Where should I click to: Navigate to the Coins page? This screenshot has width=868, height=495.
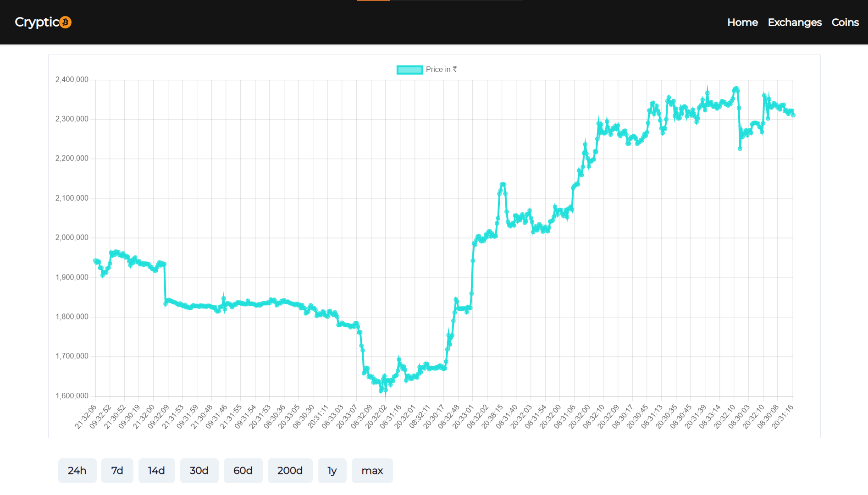click(x=845, y=22)
